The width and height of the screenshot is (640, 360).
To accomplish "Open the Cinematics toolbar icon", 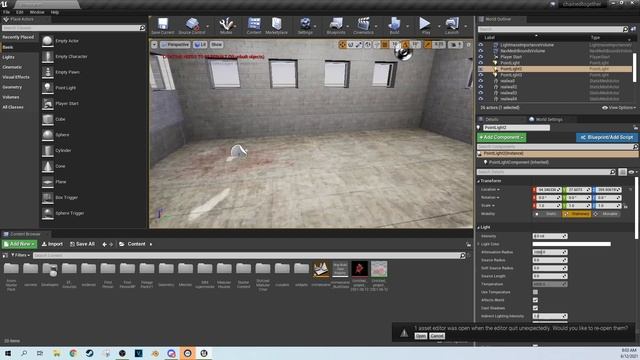I will (x=363, y=26).
